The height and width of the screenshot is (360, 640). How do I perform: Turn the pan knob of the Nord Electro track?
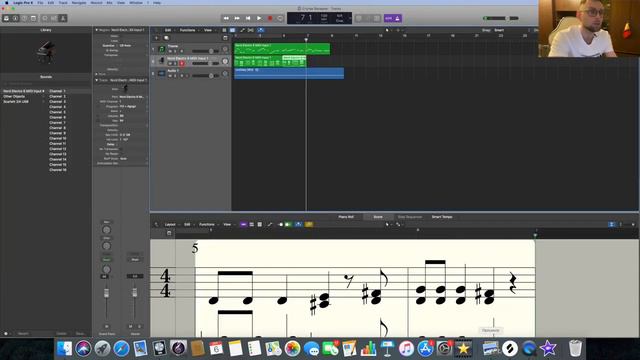(225, 61)
